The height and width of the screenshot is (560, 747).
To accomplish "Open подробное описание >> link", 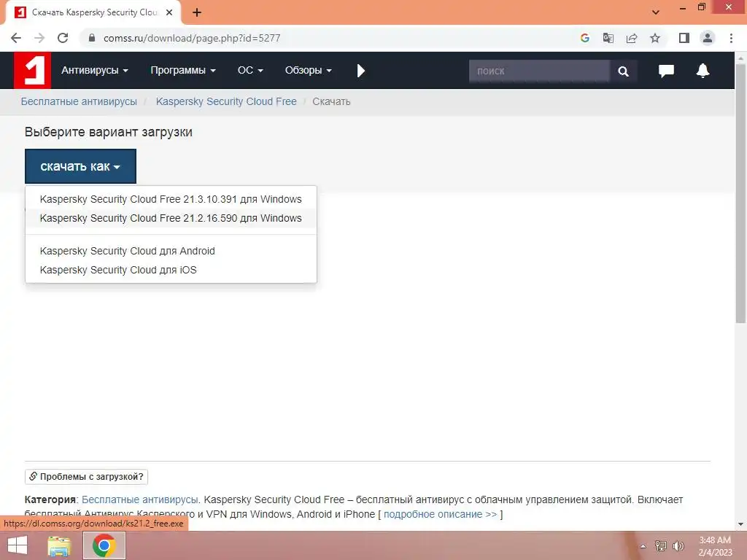I will click(440, 514).
